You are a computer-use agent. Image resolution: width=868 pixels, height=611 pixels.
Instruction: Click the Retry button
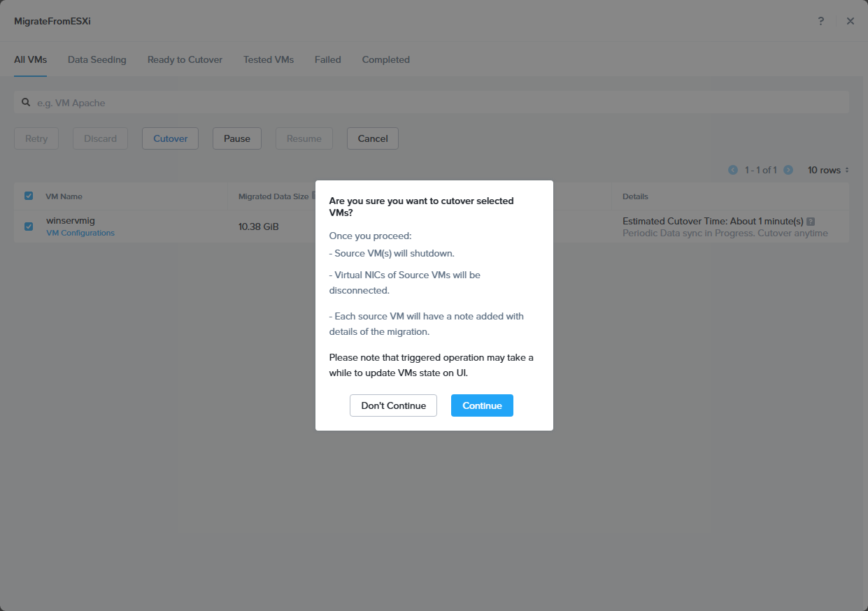pos(36,138)
